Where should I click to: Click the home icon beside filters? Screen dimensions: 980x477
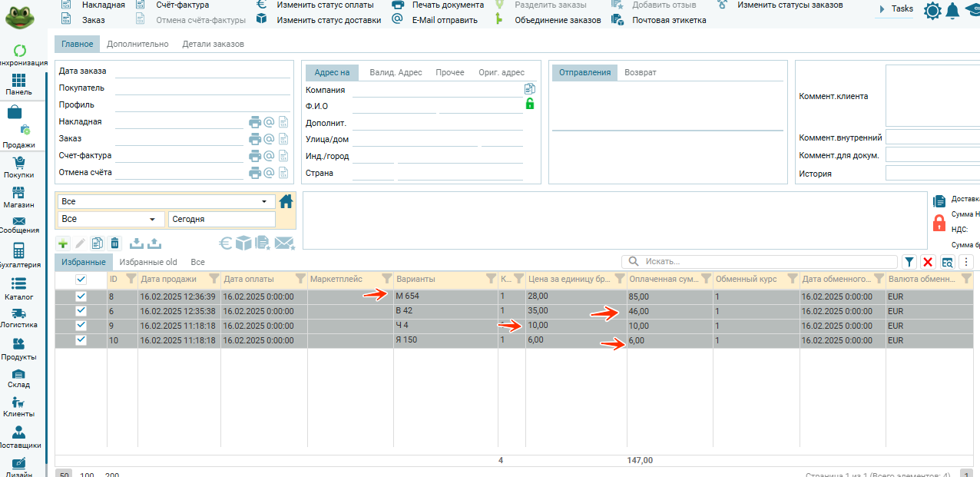pos(286,201)
